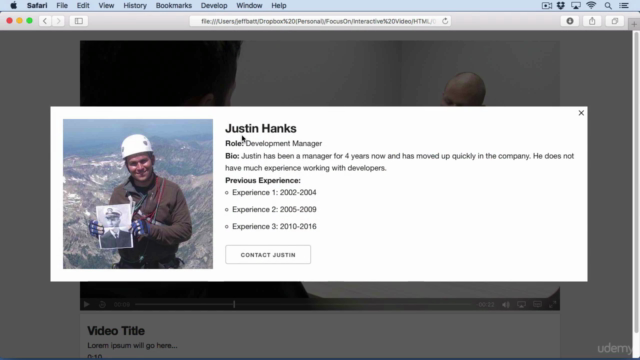Open Spotlight search

[x=608, y=5]
